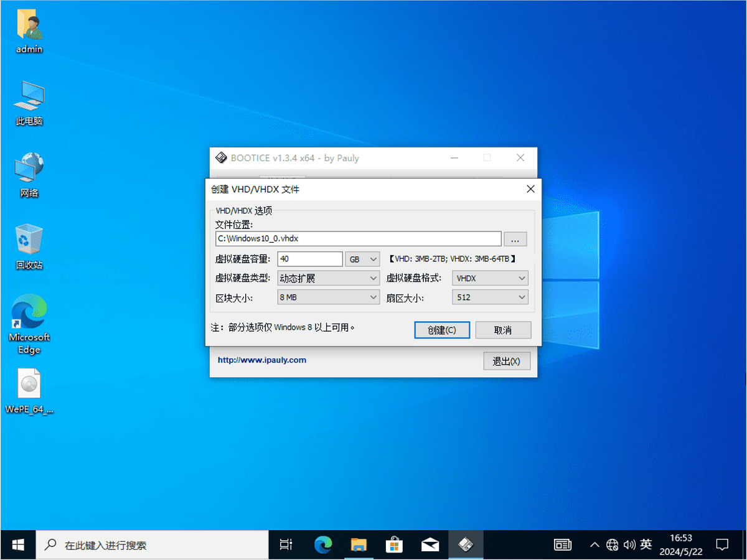The height and width of the screenshot is (560, 747).
Task: Open File Explorer from the taskbar
Action: pos(359,545)
